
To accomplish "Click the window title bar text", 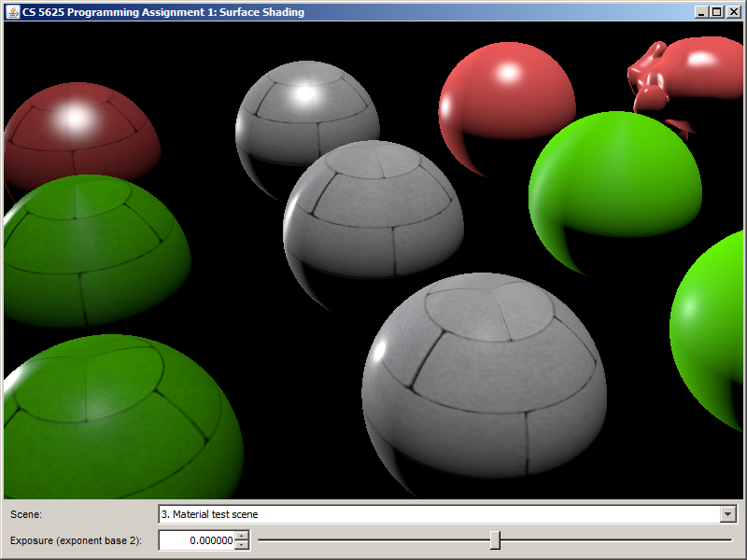I will pos(163,12).
